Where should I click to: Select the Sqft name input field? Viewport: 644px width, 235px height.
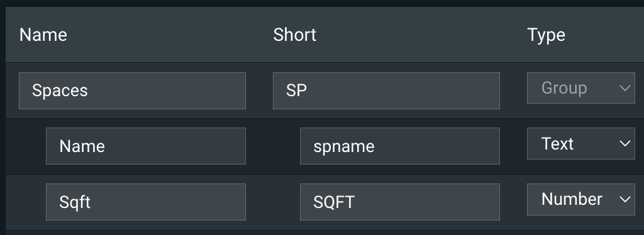(x=146, y=202)
